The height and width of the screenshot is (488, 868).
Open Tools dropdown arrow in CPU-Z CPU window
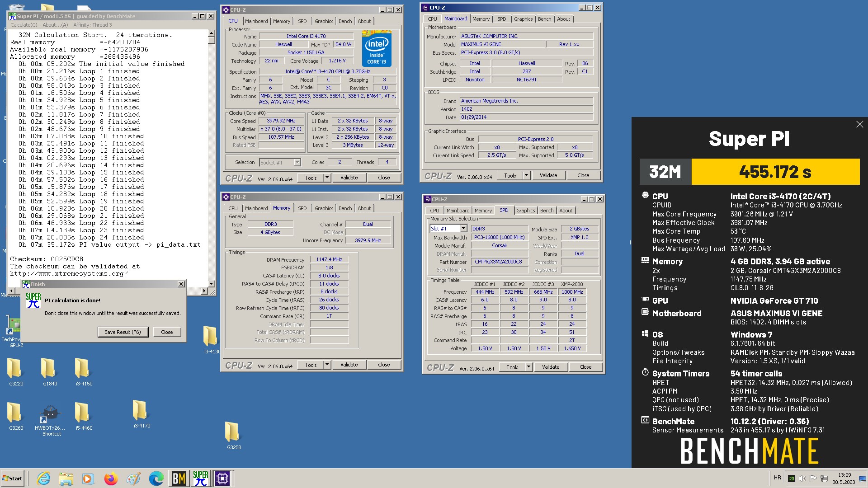327,178
